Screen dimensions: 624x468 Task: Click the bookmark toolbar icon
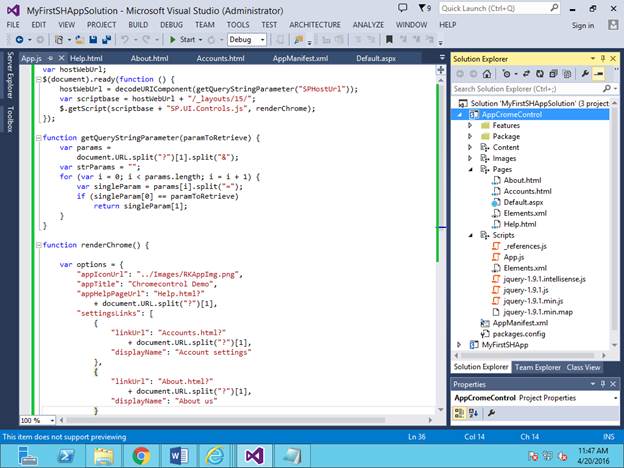389,39
